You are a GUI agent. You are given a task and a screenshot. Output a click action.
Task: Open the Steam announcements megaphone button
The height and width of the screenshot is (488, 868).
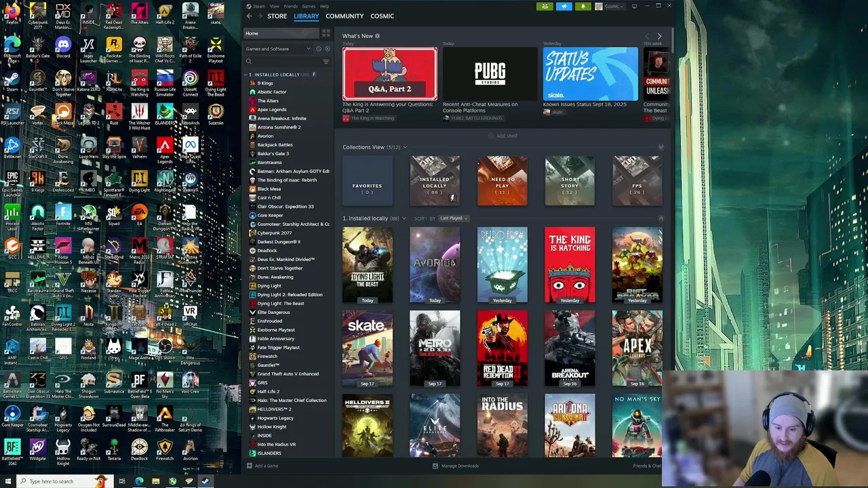(x=564, y=6)
